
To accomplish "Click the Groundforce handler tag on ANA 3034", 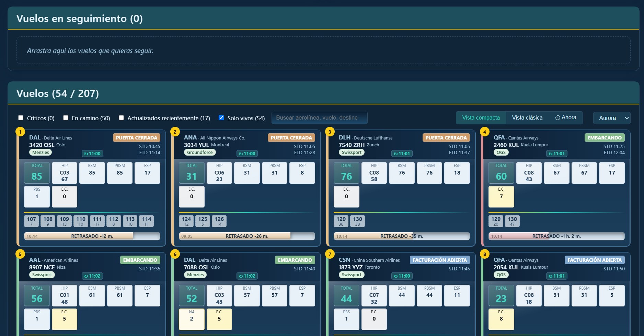I will click(x=200, y=152).
